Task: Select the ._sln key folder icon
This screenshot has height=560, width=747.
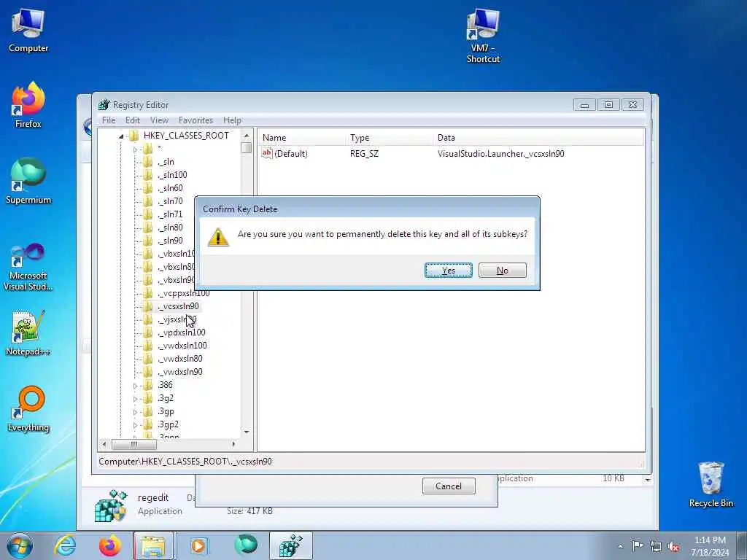Action: [x=148, y=162]
